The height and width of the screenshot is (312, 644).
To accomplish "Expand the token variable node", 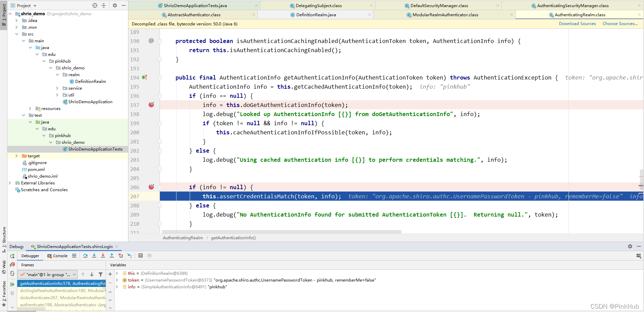I will tap(117, 280).
